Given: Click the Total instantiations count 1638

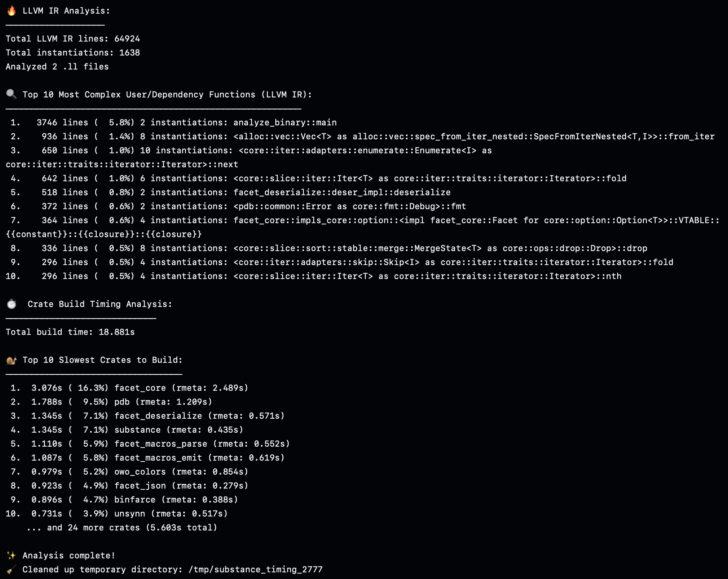Looking at the screenshot, I should [x=129, y=53].
